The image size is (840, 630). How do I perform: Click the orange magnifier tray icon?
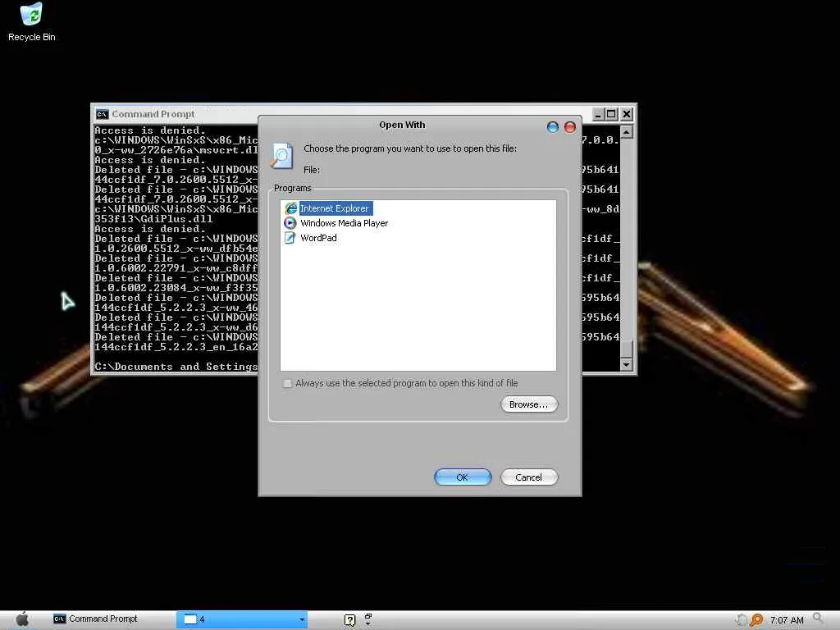(x=756, y=620)
